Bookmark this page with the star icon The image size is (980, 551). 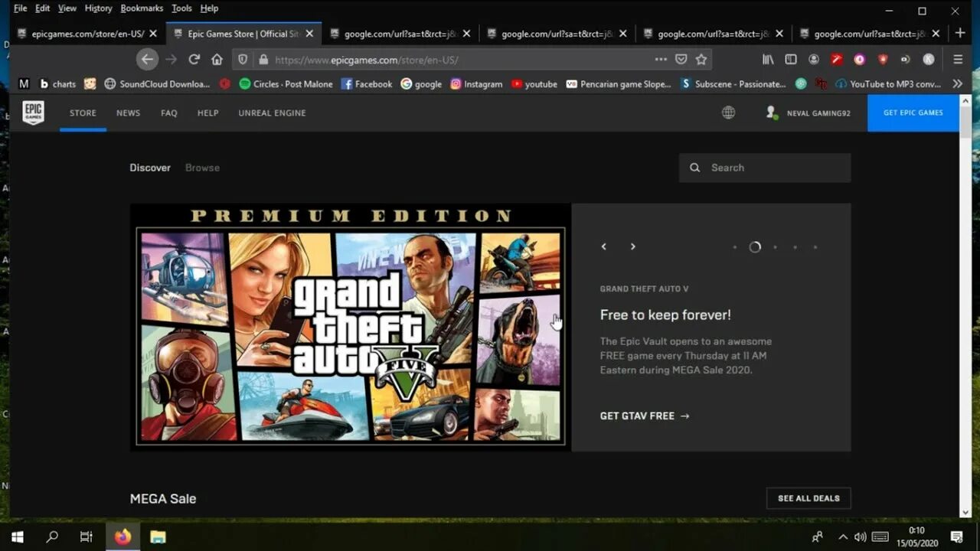pyautogui.click(x=701, y=59)
